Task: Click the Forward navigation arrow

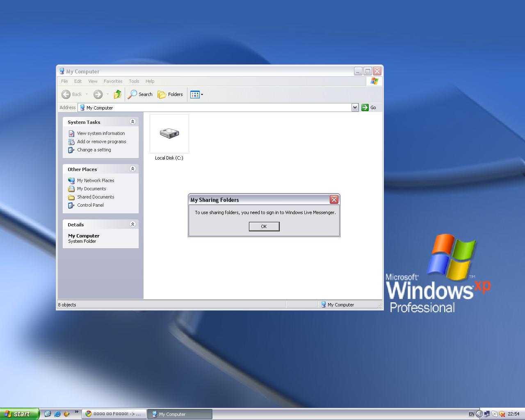Action: [x=98, y=94]
